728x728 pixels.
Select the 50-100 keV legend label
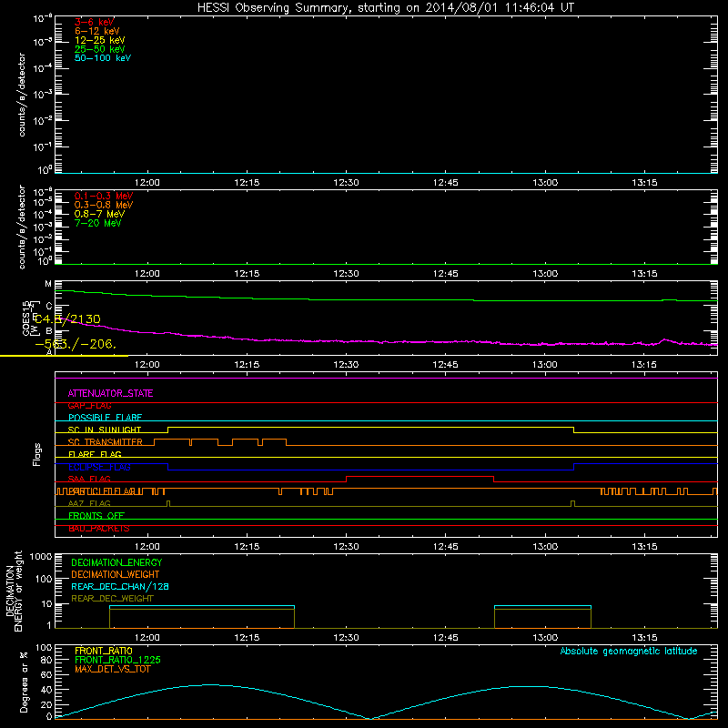click(x=103, y=58)
